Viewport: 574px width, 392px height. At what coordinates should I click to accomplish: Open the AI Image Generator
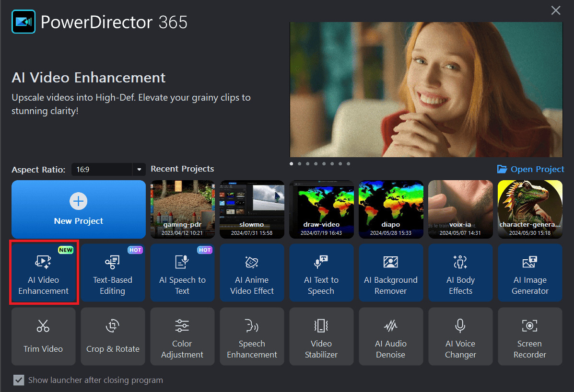pos(530,273)
